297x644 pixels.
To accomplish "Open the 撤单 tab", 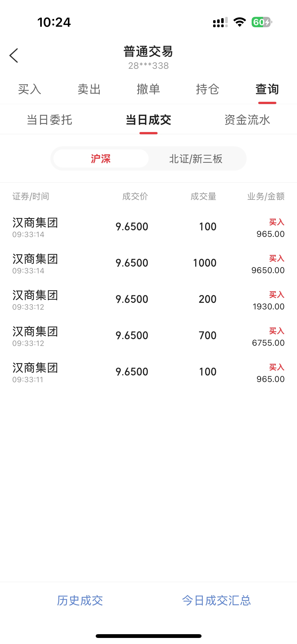I will pyautogui.click(x=148, y=89).
